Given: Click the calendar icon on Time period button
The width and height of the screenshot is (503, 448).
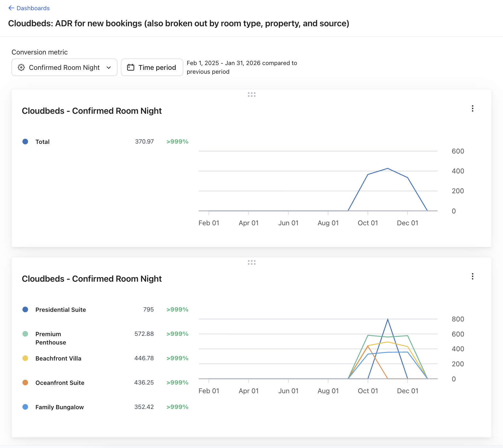Looking at the screenshot, I should (131, 67).
